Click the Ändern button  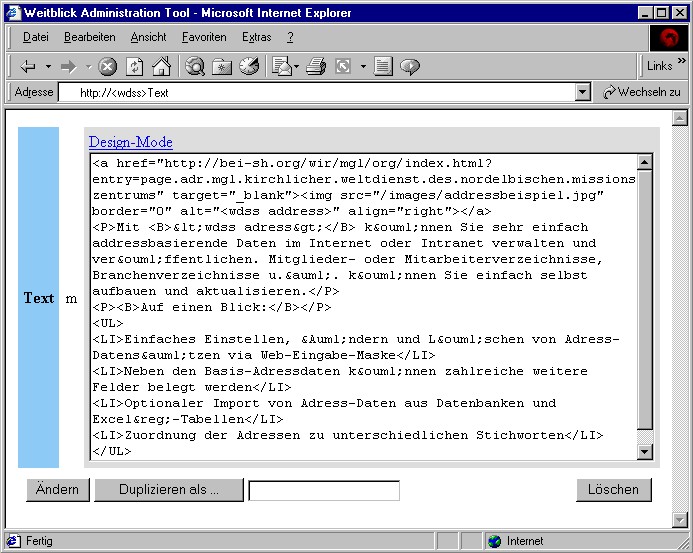57,490
